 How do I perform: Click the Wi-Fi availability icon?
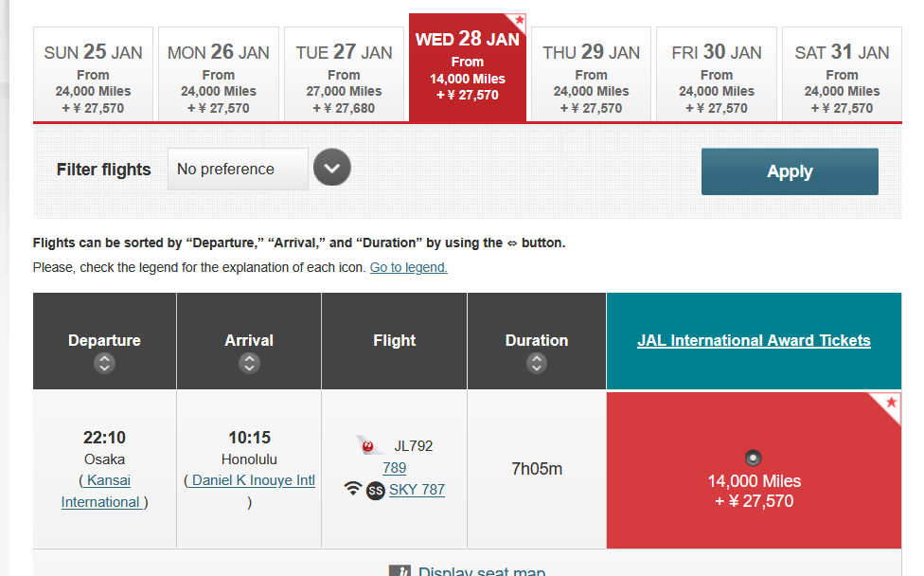[353, 489]
